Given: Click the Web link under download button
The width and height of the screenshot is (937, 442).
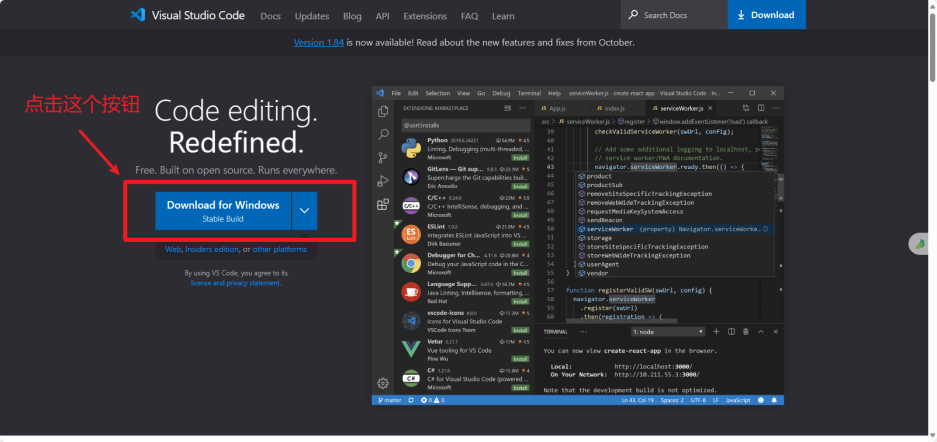Looking at the screenshot, I should click(x=173, y=249).
